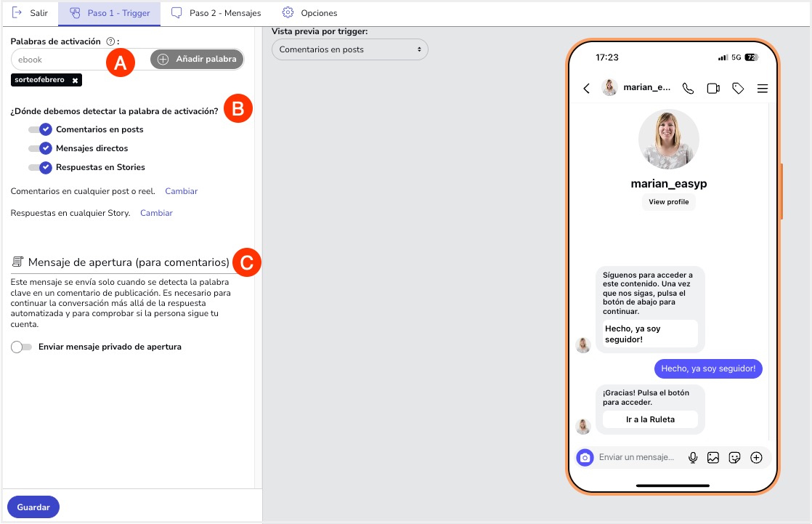This screenshot has width=812, height=524.
Task: Save changes with the Guardar button
Action: [x=33, y=507]
